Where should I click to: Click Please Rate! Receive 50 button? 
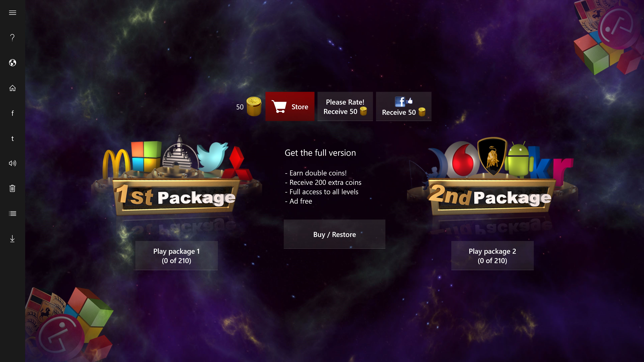tap(345, 106)
